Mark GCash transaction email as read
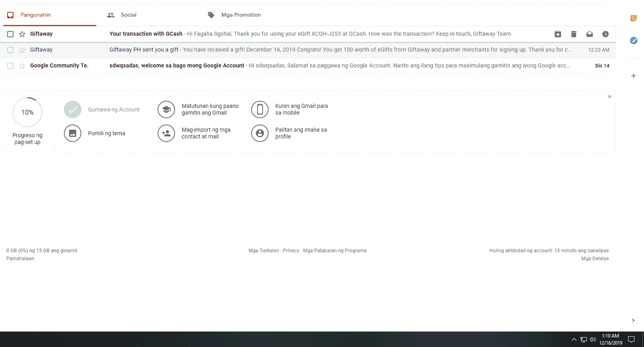The height and width of the screenshot is (347, 644). pyautogui.click(x=589, y=34)
